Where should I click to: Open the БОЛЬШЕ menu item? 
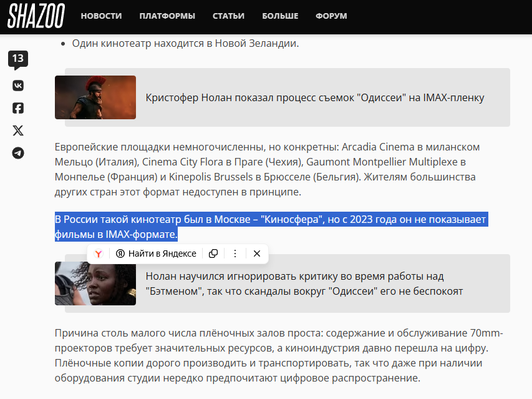[x=280, y=16]
